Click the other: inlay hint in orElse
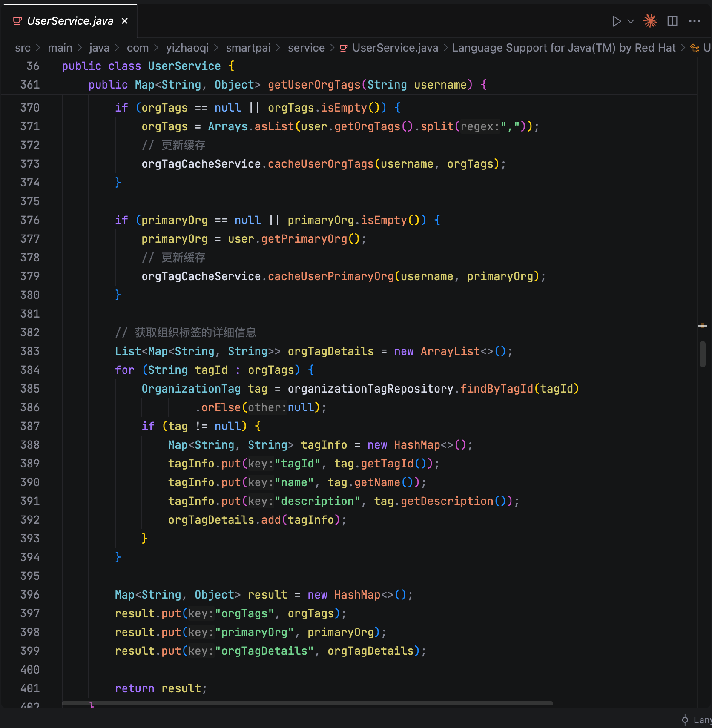 (267, 407)
